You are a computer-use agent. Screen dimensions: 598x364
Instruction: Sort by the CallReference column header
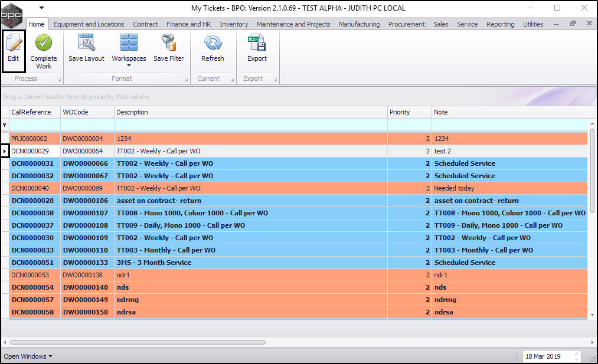coord(34,112)
